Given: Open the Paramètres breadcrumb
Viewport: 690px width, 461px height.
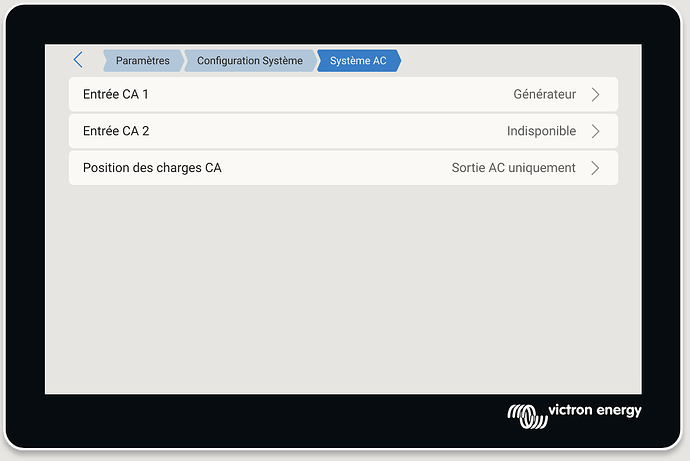Looking at the screenshot, I should click(x=143, y=61).
